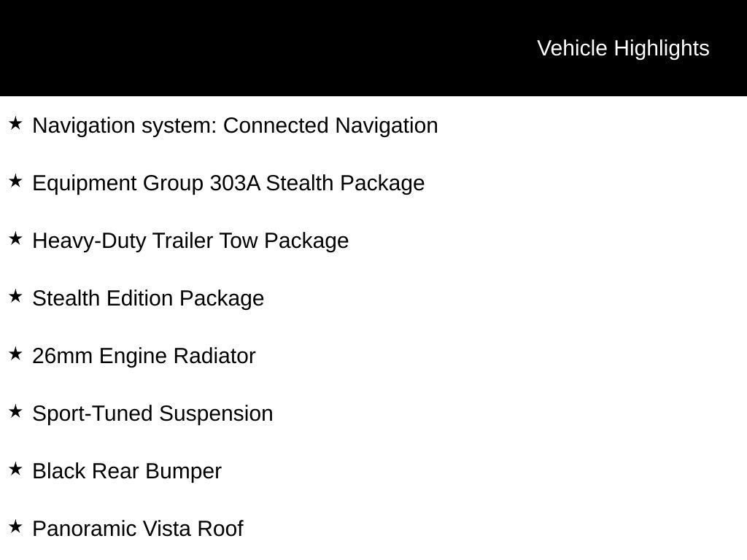747x560 pixels.
Task: Click the star beside Black Rear Bumper
Action: point(15,470)
